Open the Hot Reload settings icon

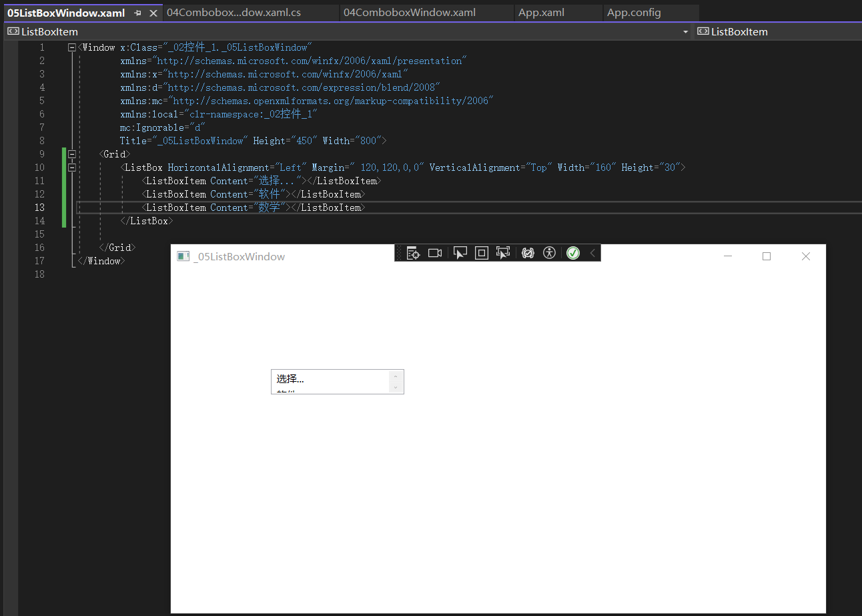pyautogui.click(x=528, y=252)
